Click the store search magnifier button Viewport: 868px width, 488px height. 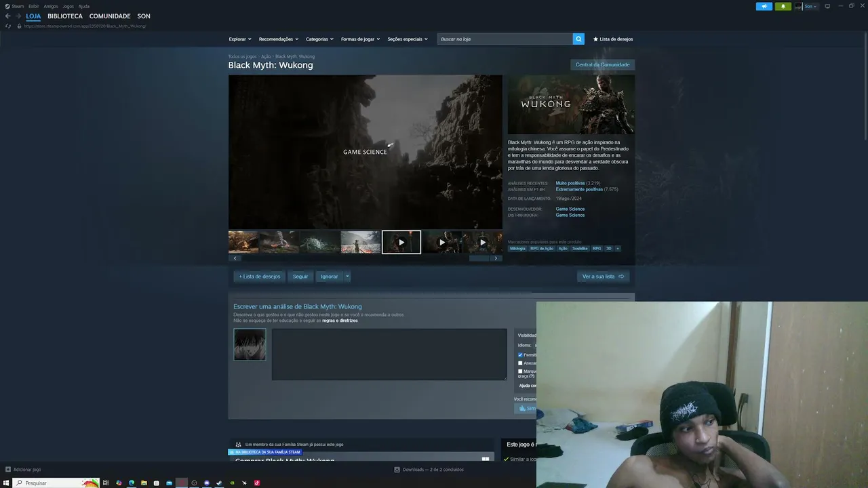click(578, 39)
